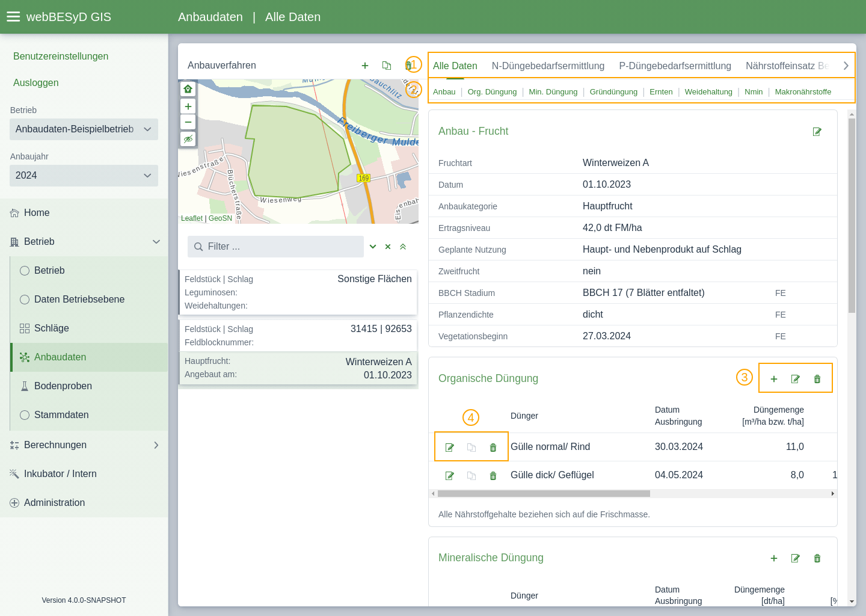Open Bodenproben in sidebar
Screen dimensions: 866x616
(89, 386)
